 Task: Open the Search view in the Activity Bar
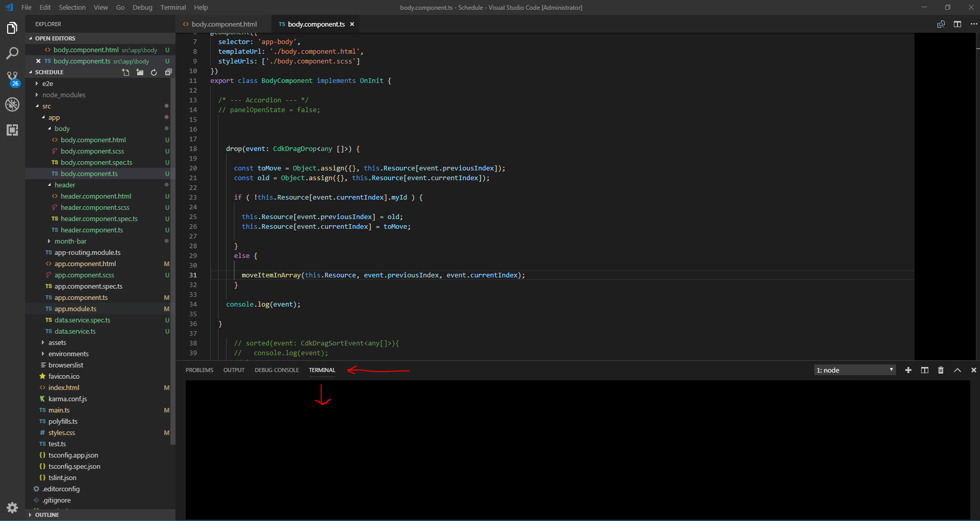pos(12,53)
